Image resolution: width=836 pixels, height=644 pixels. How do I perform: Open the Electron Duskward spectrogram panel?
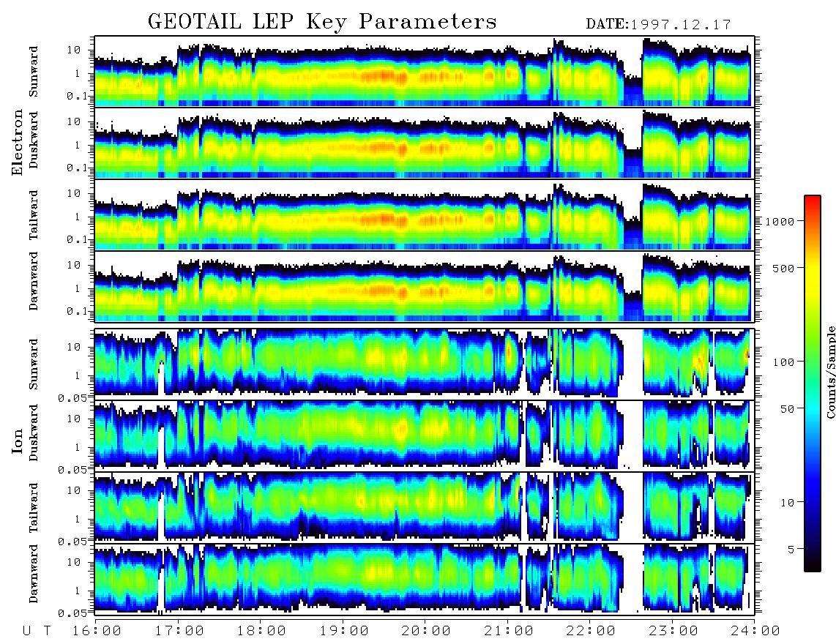tap(425, 143)
